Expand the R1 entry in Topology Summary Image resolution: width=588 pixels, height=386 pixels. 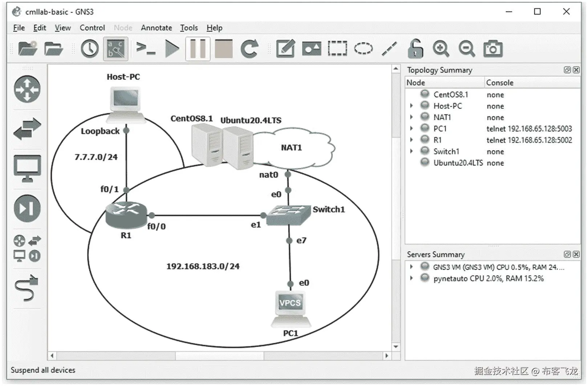412,140
